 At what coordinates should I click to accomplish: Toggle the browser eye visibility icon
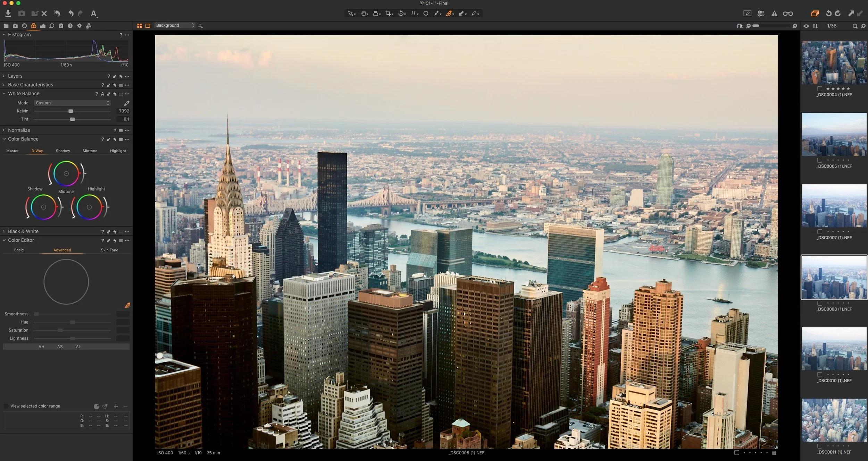tap(806, 26)
